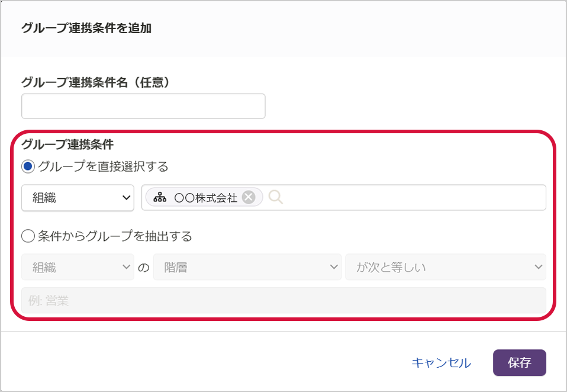Screen dimensions: 567x392
Task: Cancel the dialog via キャンセル
Action: [441, 363]
